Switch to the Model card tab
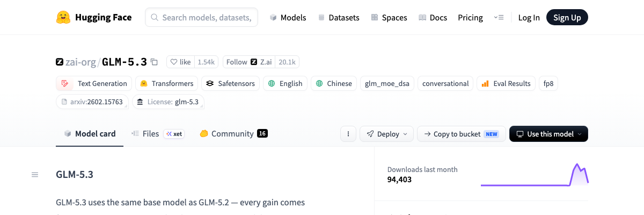The image size is (644, 215). (90, 134)
